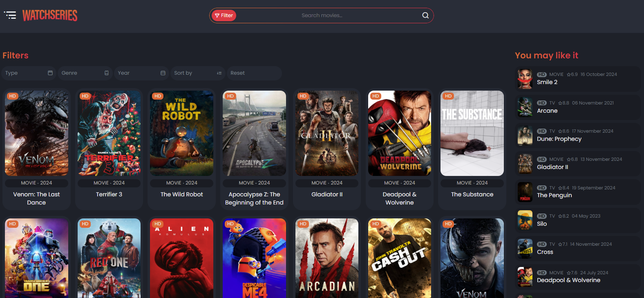644x298 pixels.
Task: Open the second-row Venom poster
Action: pyautogui.click(x=472, y=258)
